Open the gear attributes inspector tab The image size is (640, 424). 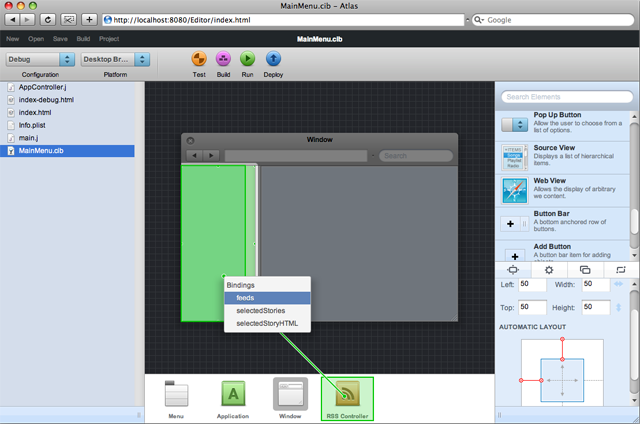point(549,270)
